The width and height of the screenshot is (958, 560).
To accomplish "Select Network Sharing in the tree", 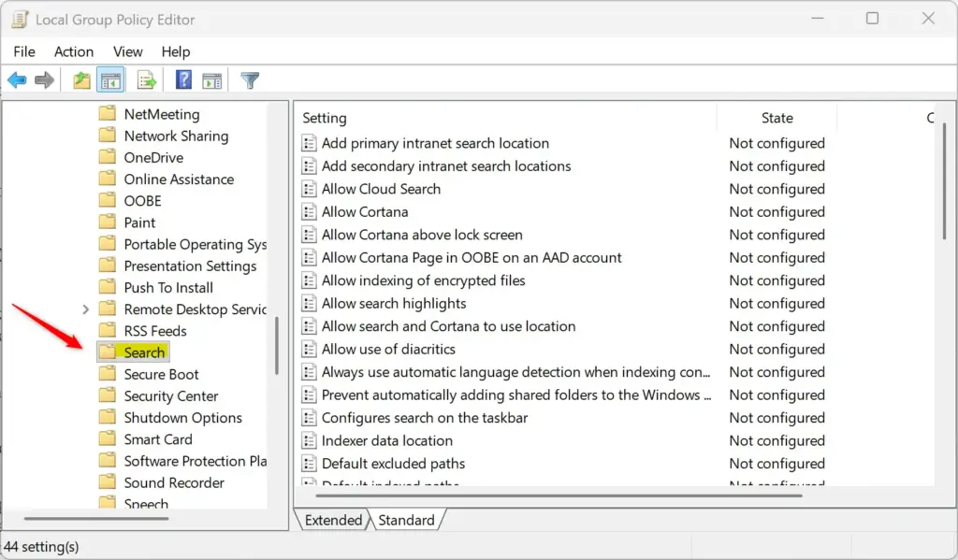I will [x=176, y=136].
